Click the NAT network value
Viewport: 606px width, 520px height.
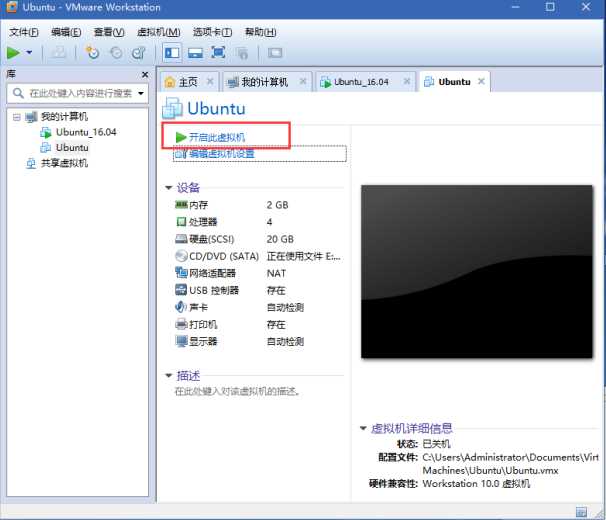click(276, 273)
